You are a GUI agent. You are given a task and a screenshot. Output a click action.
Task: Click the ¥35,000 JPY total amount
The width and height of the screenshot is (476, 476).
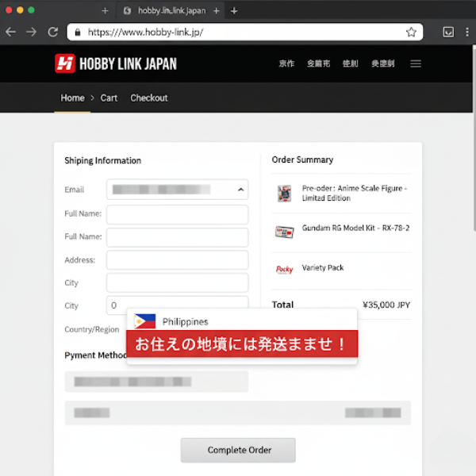[x=386, y=305]
